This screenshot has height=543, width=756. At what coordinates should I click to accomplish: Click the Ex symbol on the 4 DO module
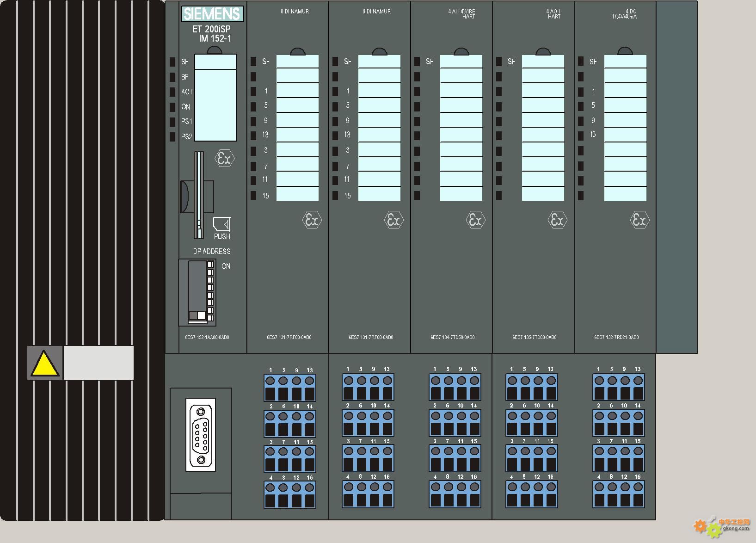tap(639, 220)
